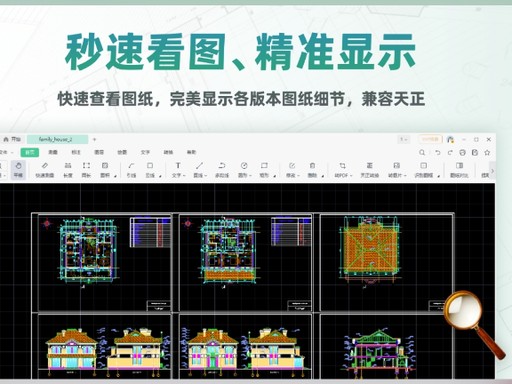Click the save-as document icon
Screen dimensions: 512x384
(x=475, y=153)
